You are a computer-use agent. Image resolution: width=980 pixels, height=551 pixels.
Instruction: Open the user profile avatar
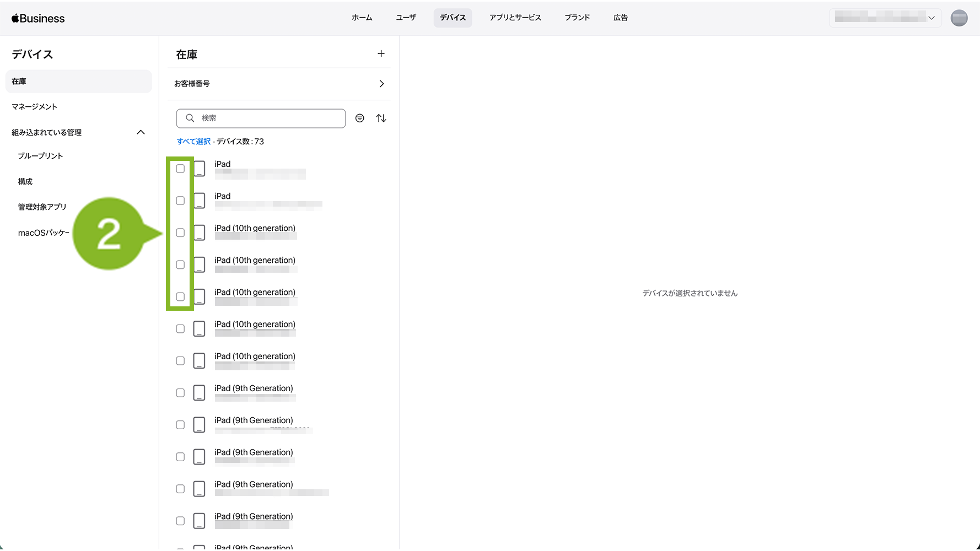pos(959,18)
